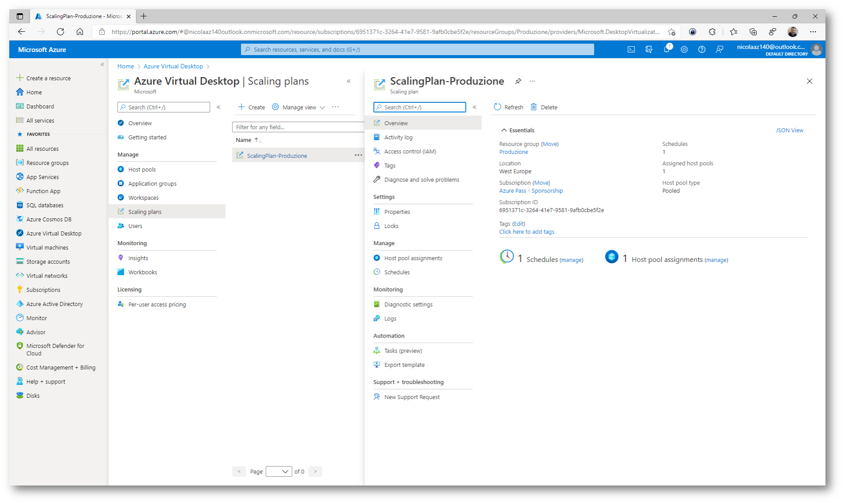Image resolution: width=844 pixels, height=504 pixels.
Task: Open JSON View link
Action: pos(789,130)
